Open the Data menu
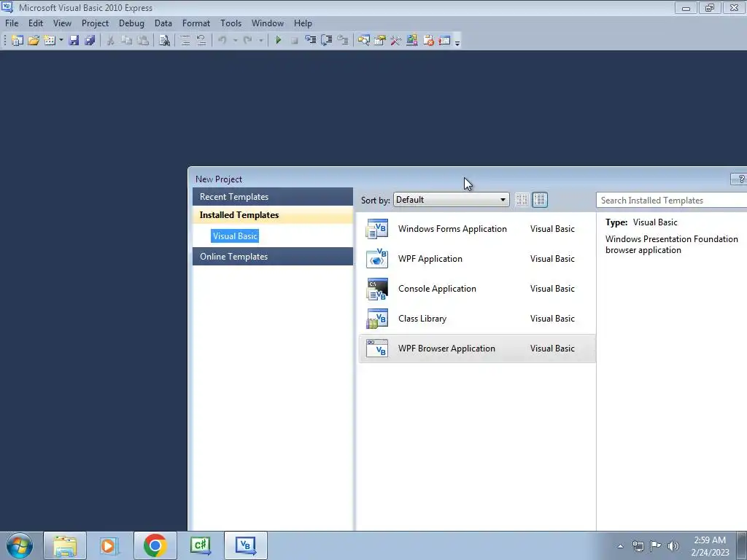 coord(163,23)
